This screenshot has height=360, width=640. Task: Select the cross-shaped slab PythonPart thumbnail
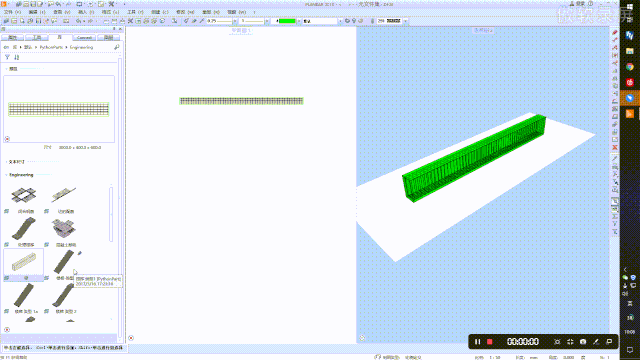24,196
